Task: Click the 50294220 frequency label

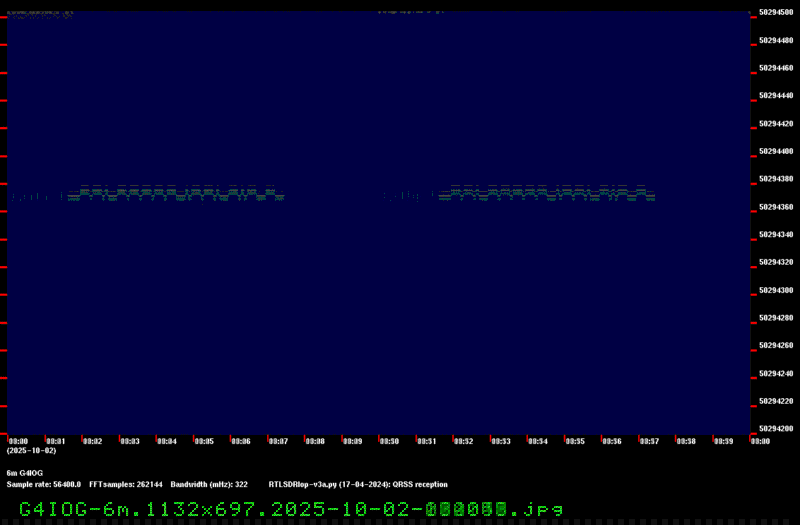Action: [x=776, y=401]
